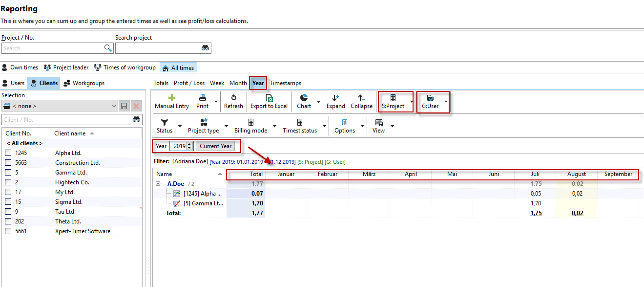Export the report to Excel
Image resolution: width=644 pixels, height=287 pixels.
(x=269, y=102)
